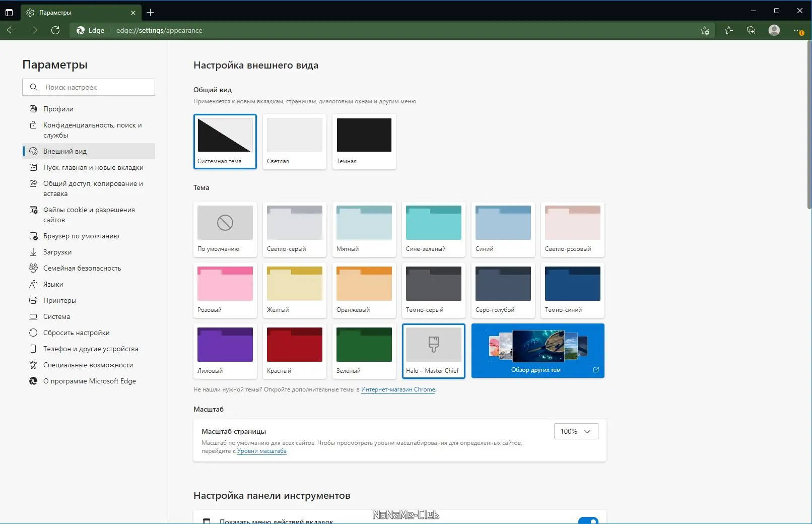Screen dimensions: 812x524
Task: Select the Темная appearance option
Action: (364, 142)
